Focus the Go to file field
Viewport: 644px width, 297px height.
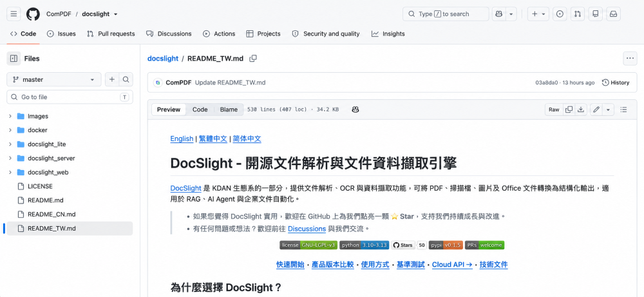[70, 97]
